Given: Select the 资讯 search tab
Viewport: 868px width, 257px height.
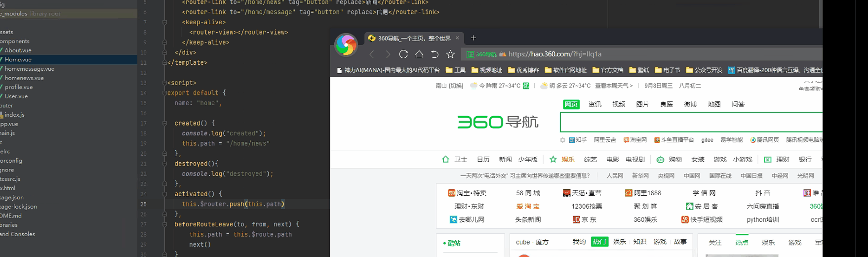Looking at the screenshot, I should (x=595, y=104).
